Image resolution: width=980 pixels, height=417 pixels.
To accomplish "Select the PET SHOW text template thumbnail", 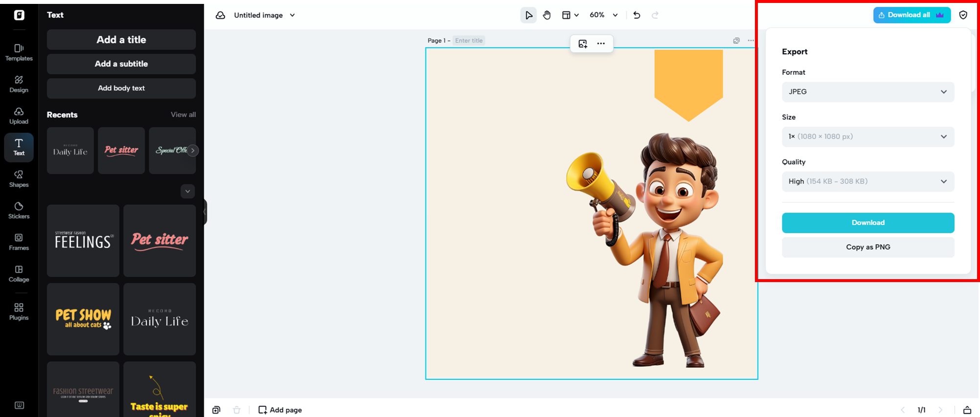I will point(83,319).
